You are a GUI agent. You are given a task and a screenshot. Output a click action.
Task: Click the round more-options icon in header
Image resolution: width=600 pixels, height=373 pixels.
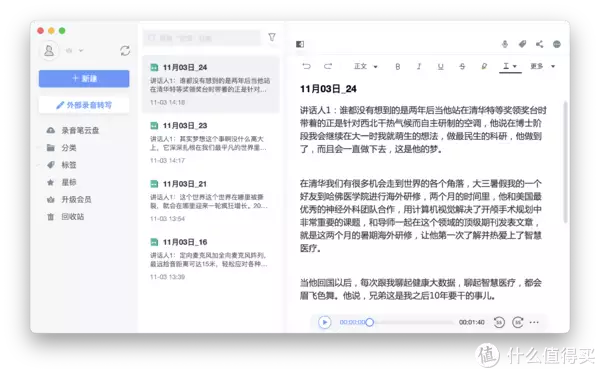click(x=557, y=44)
